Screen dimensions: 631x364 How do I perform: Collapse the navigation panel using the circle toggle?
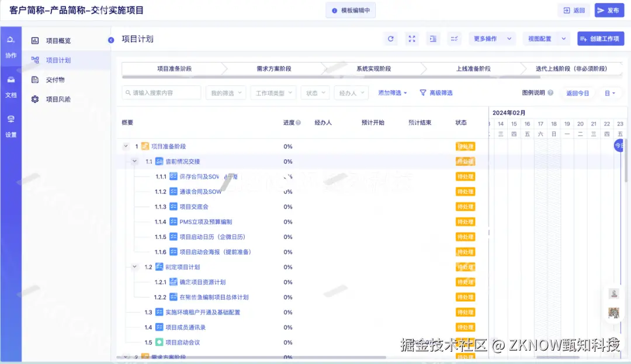[112, 40]
